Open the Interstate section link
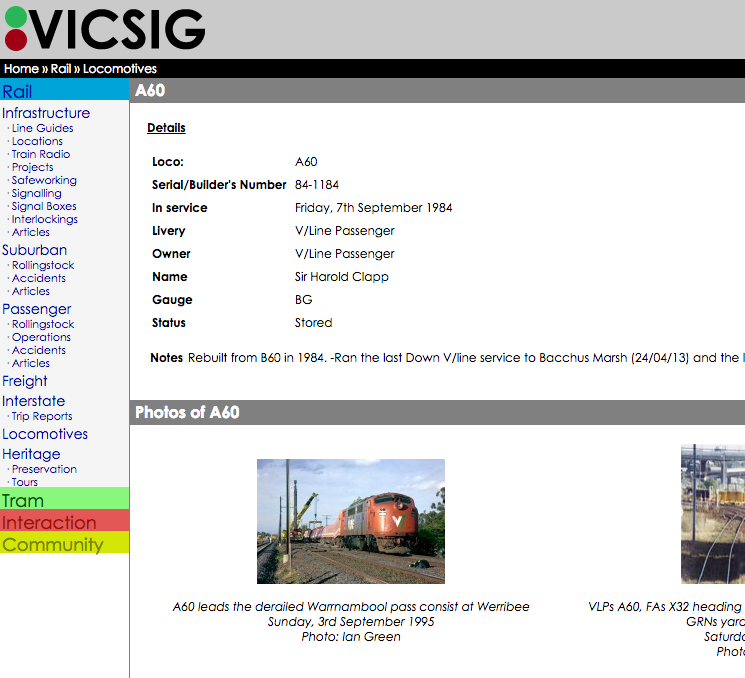This screenshot has width=745, height=678. click(33, 401)
